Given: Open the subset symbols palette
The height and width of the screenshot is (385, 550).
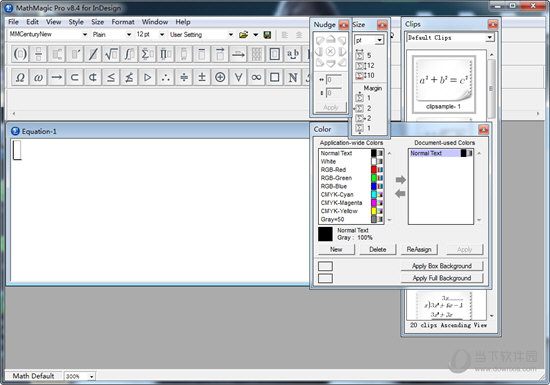Looking at the screenshot, I should [75, 77].
